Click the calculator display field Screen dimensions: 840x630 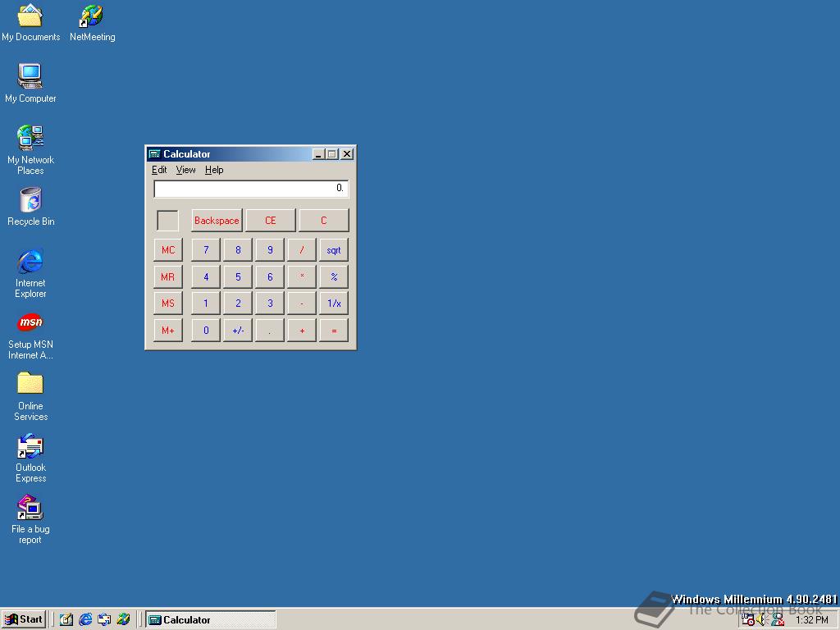click(x=251, y=189)
